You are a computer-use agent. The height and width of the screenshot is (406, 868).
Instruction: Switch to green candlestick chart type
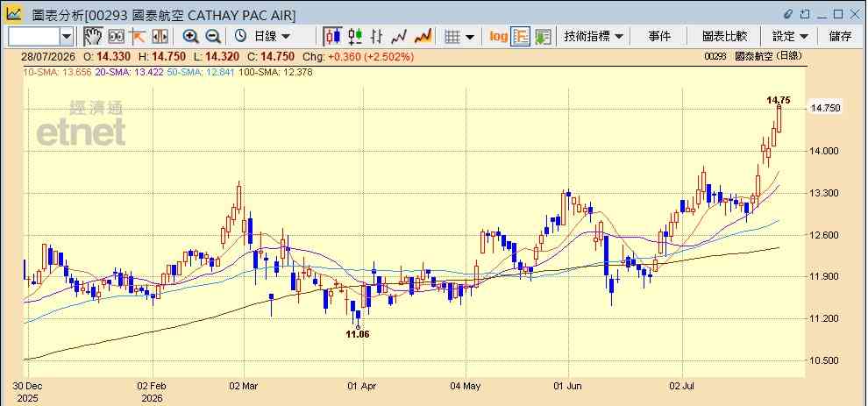[355, 37]
